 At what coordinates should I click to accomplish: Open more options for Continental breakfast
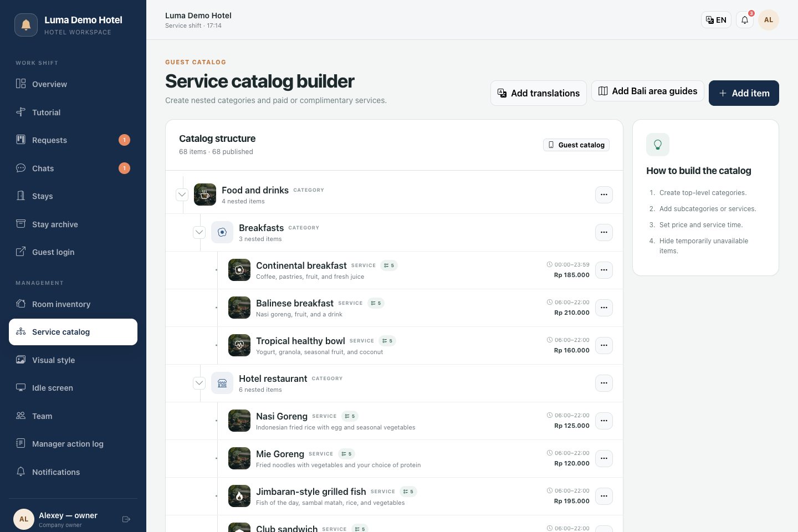coord(604,270)
